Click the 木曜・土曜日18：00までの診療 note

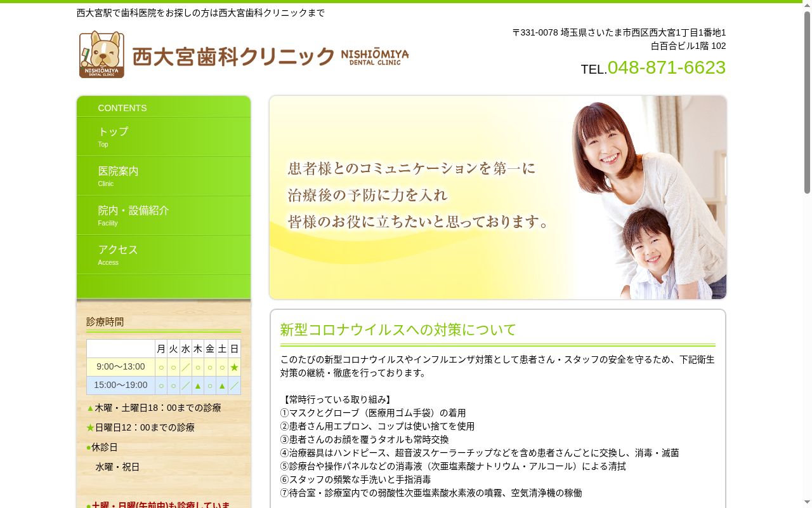158,408
